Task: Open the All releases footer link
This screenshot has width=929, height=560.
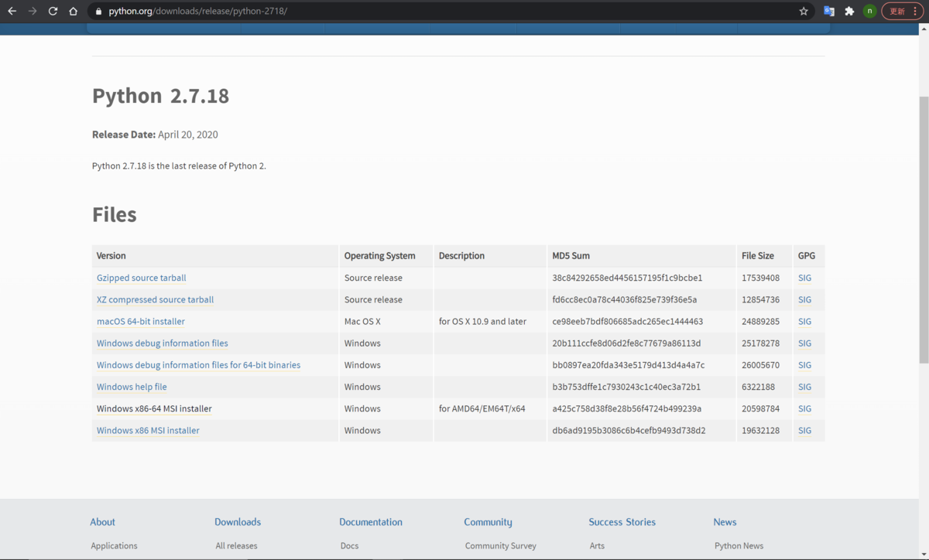Action: 236,545
